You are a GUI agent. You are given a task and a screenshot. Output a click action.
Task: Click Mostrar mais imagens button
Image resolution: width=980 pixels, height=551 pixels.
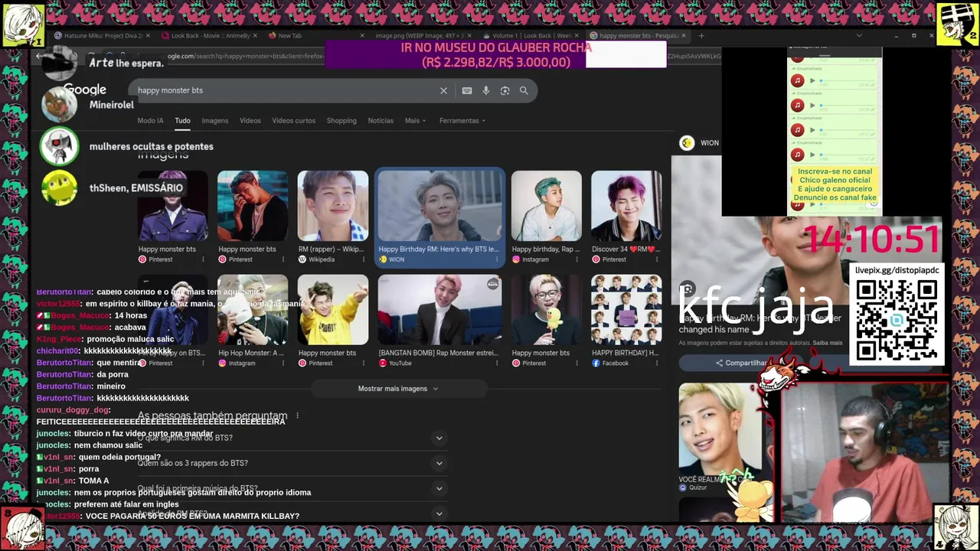coord(398,389)
